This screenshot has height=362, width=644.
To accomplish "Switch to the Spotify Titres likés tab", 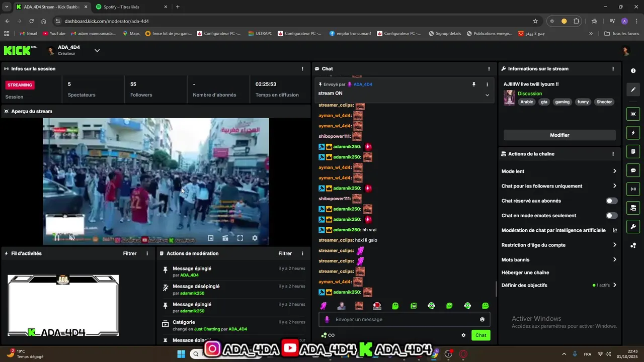I will click(131, 7).
